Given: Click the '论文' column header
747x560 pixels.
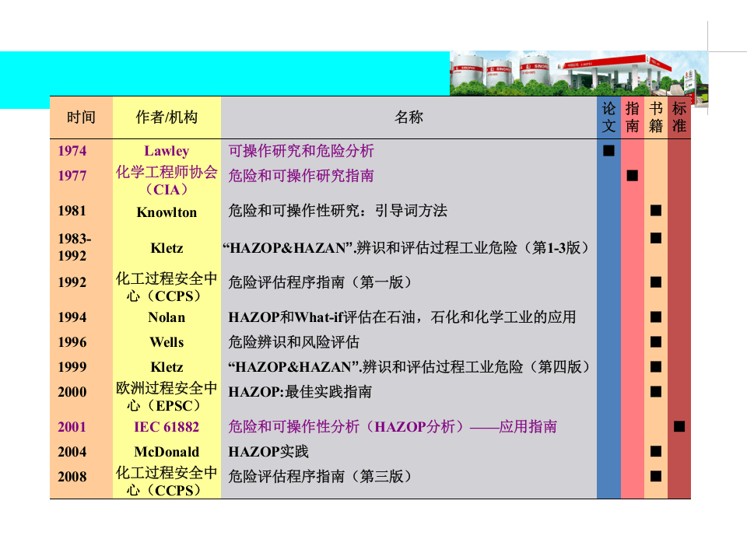Looking at the screenshot, I should pos(608,117).
